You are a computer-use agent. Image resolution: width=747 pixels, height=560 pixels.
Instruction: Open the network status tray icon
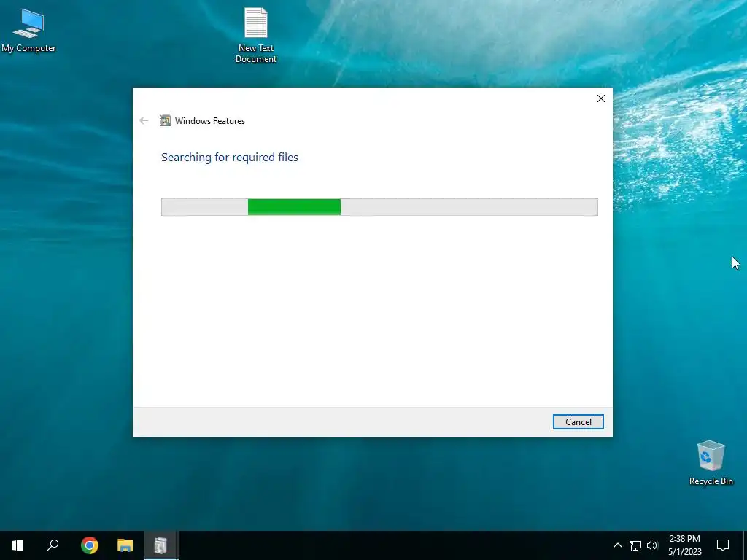[x=635, y=545]
